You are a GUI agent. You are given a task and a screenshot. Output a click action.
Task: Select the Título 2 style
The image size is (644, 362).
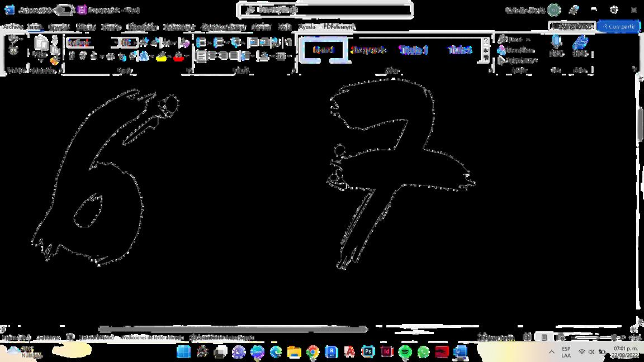coord(460,50)
